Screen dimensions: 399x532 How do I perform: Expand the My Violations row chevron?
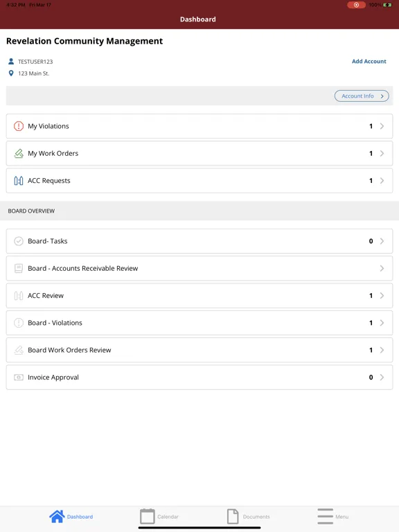(382, 126)
